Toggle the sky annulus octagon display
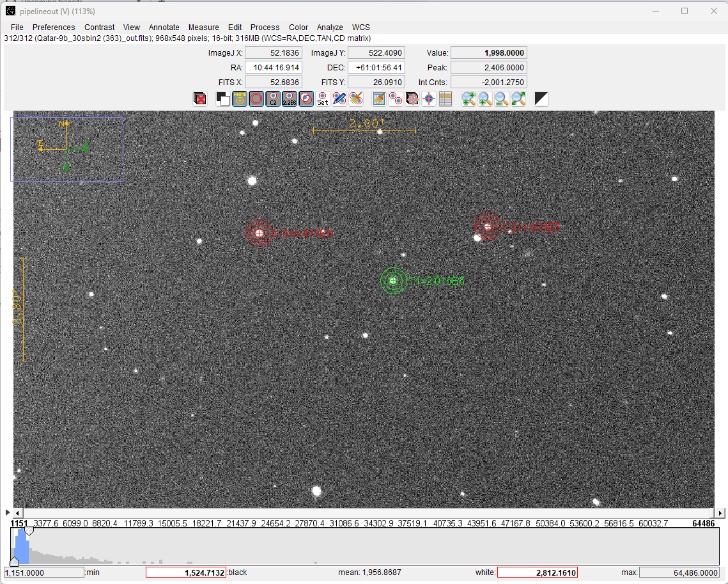 256,99
